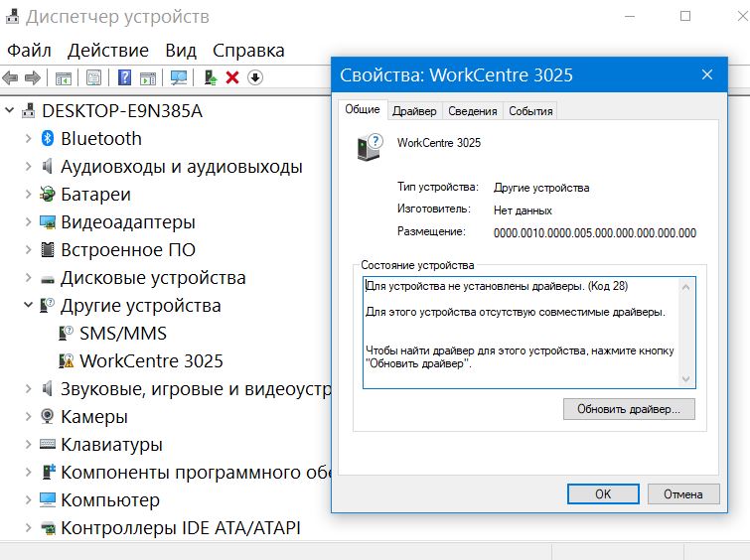This screenshot has width=750, height=560.
Task: Click the Отмена button
Action: pos(683,494)
